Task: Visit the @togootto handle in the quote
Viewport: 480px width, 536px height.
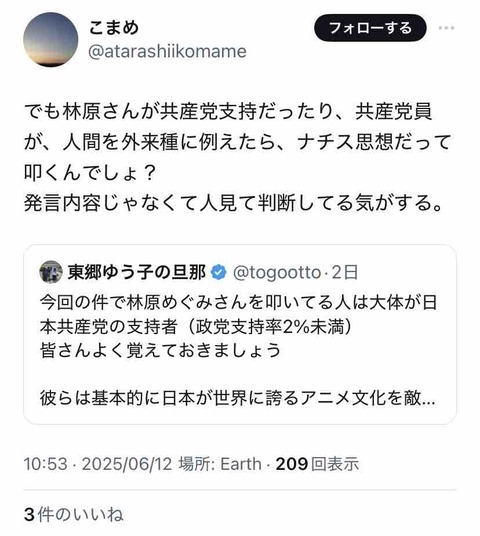Action: tap(277, 272)
